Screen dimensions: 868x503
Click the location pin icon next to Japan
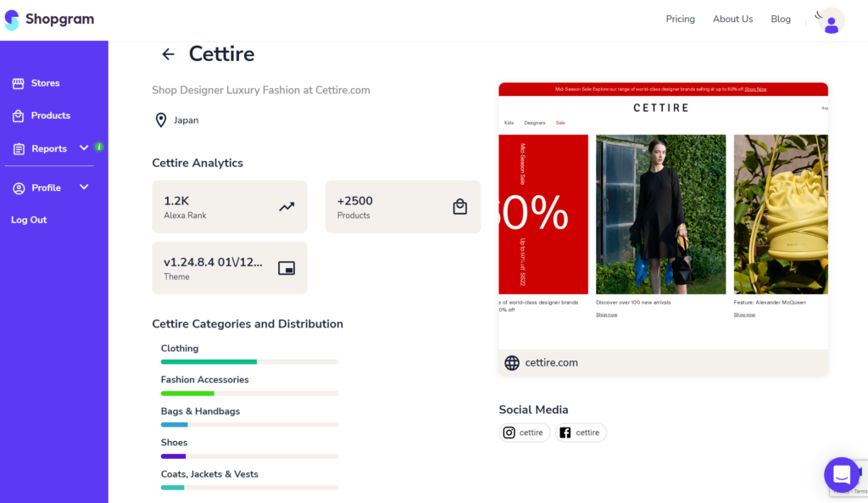click(x=160, y=120)
